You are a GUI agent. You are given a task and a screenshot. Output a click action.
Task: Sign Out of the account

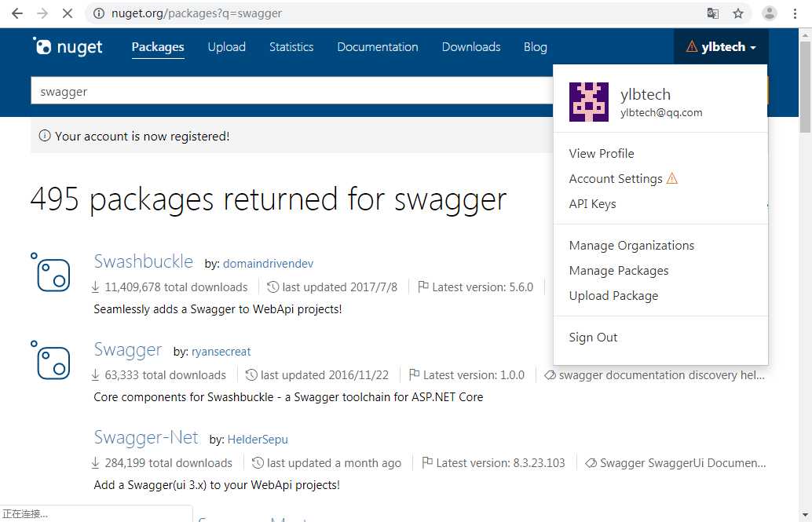(x=594, y=338)
